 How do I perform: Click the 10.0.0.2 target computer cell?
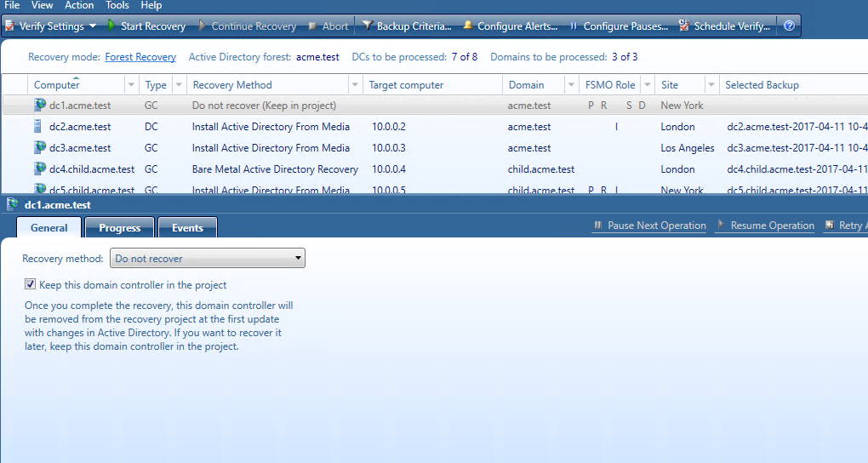coord(389,126)
